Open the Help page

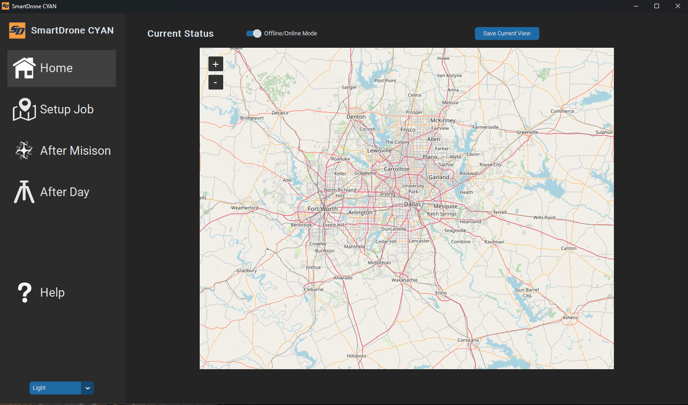click(x=61, y=292)
